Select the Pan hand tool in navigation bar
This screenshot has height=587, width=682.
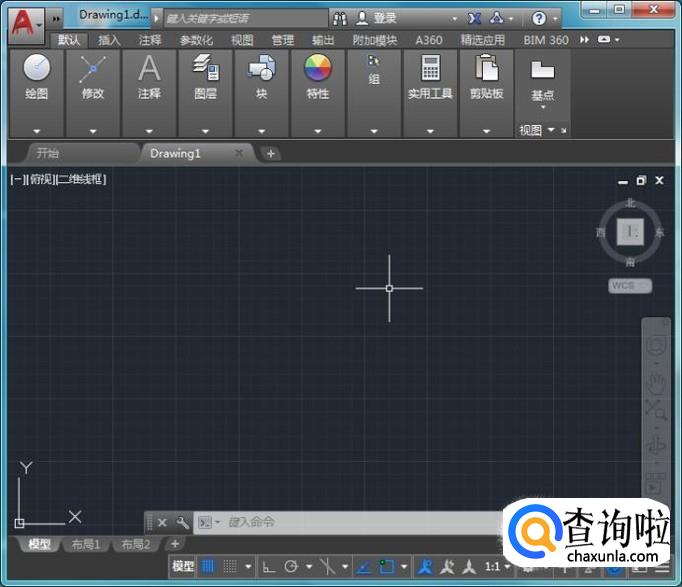(x=655, y=382)
